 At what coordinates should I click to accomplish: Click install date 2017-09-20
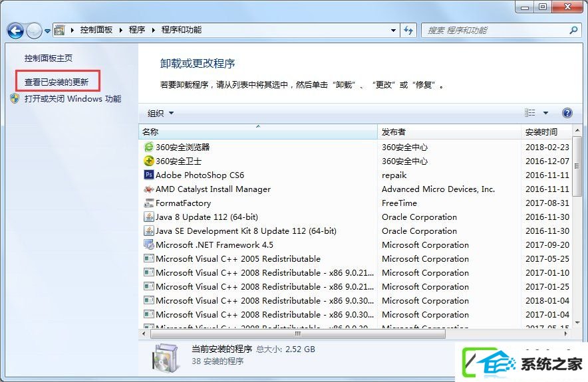(x=547, y=245)
